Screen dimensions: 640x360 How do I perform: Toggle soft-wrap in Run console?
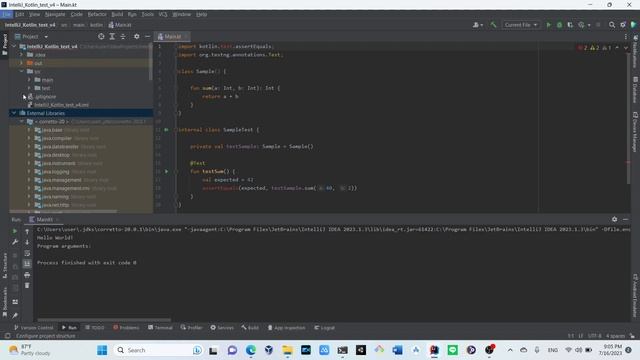pyautogui.click(x=27, y=253)
